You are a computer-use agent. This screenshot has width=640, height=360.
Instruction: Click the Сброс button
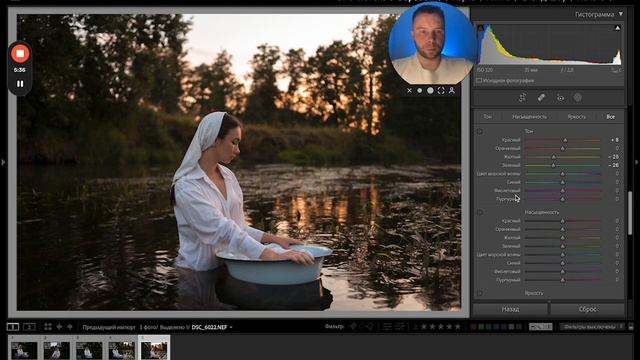point(587,309)
